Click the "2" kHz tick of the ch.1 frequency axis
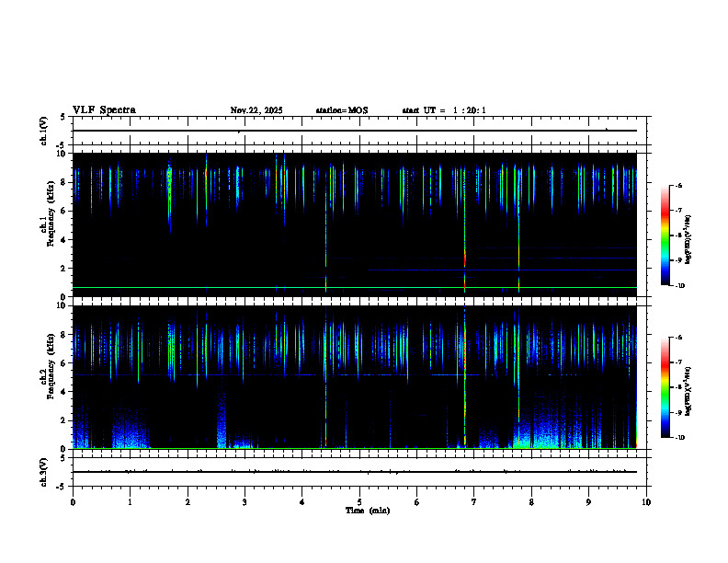The width and height of the screenshot is (728, 563). click(x=64, y=269)
